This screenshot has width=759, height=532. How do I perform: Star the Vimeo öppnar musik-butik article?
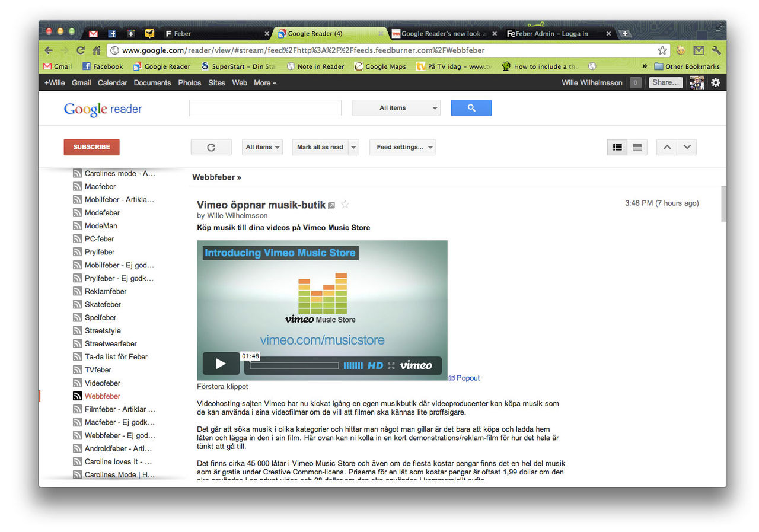(x=345, y=204)
